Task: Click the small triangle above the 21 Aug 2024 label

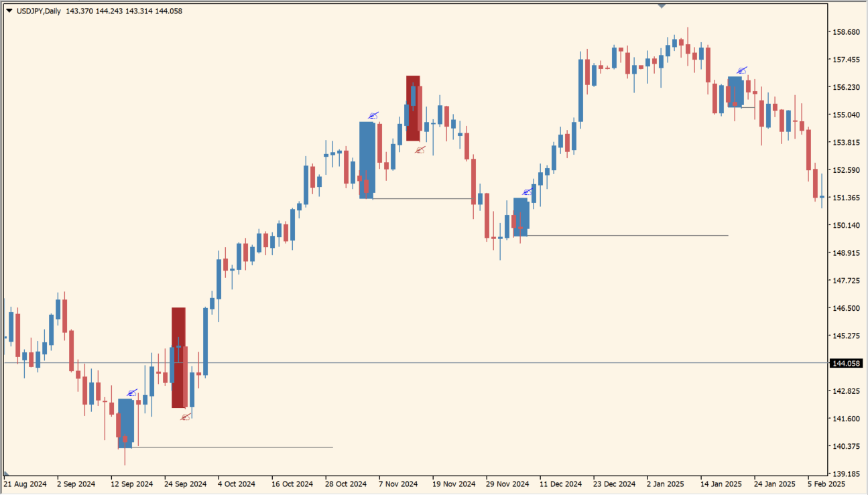Action: point(6,473)
